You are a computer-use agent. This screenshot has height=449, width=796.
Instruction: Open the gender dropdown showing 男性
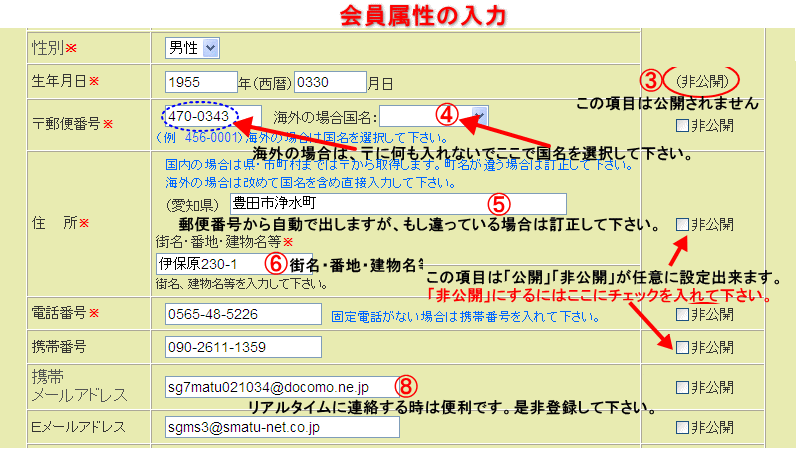tap(193, 47)
